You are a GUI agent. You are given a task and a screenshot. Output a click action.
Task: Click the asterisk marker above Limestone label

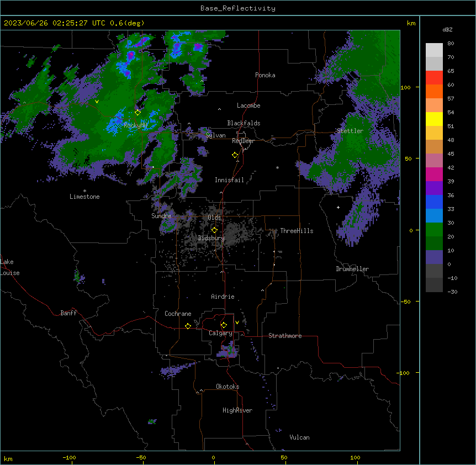84,191
